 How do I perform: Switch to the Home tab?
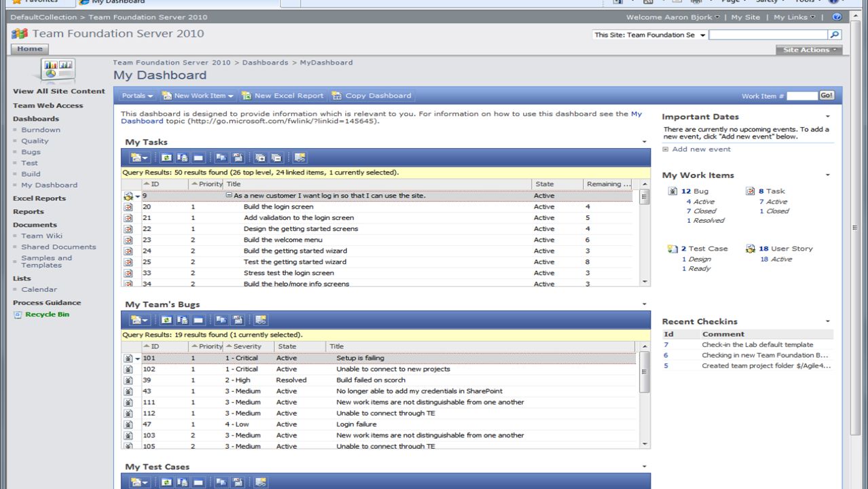[29, 49]
